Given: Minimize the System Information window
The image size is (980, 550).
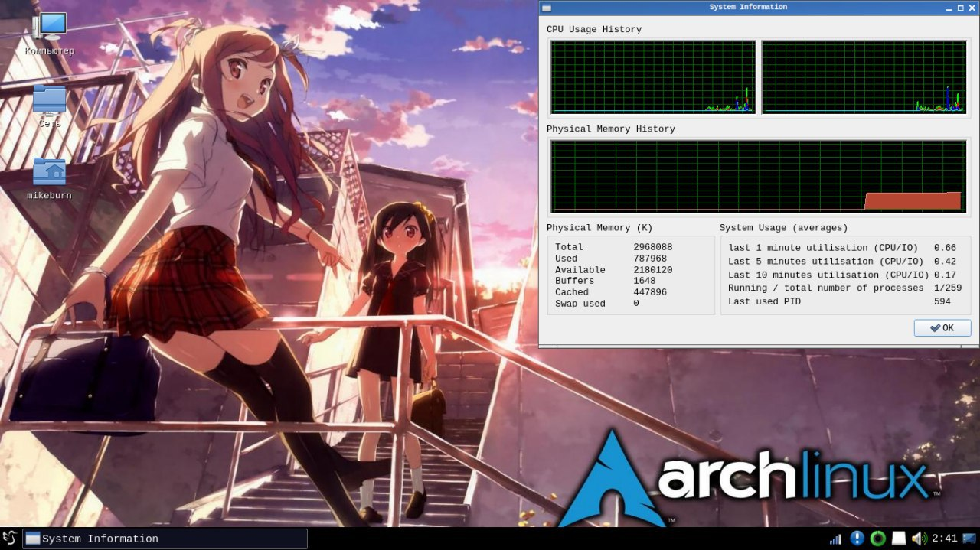Looking at the screenshot, I should (949, 7).
